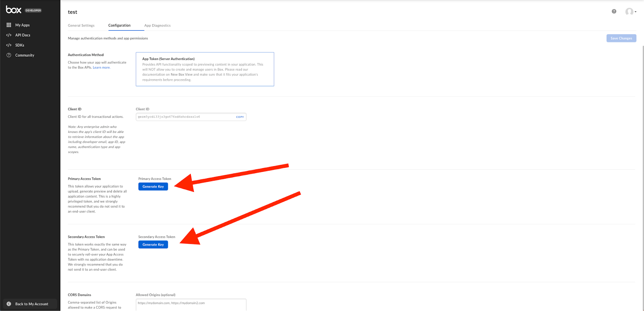Click the Allowed Origins input field
This screenshot has height=311, width=644.
(x=191, y=304)
